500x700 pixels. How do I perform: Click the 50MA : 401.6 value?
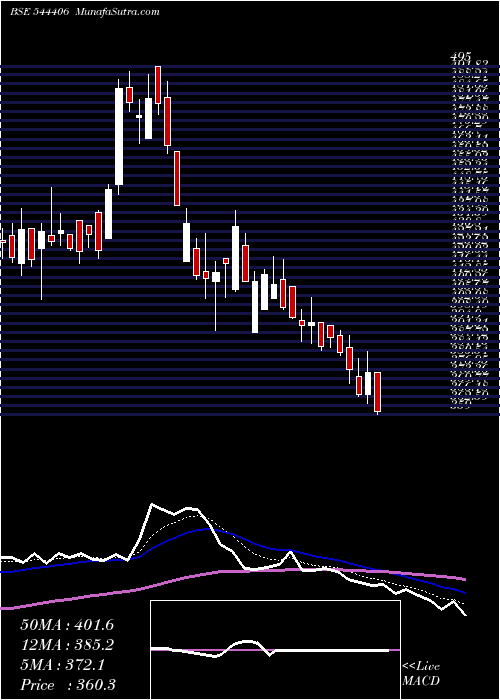click(x=67, y=625)
